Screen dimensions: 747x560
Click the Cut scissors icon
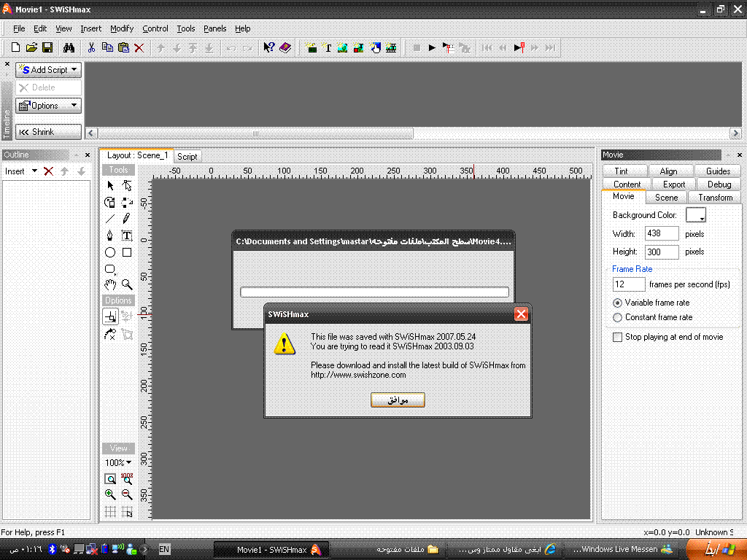tap(91, 47)
